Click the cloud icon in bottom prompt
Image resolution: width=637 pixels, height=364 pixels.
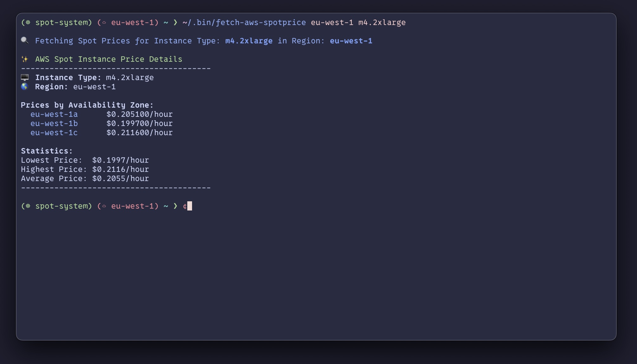pos(104,206)
